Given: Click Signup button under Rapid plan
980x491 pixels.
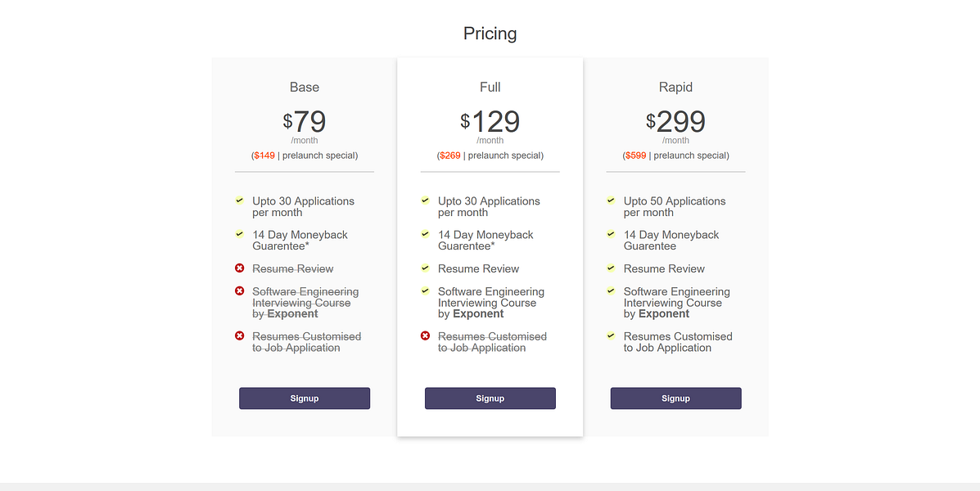Looking at the screenshot, I should (x=675, y=399).
